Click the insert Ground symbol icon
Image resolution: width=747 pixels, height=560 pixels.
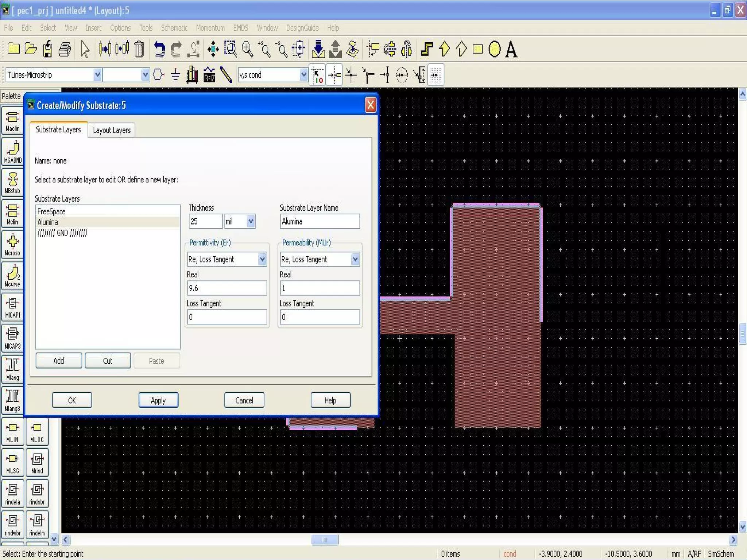[x=175, y=75]
